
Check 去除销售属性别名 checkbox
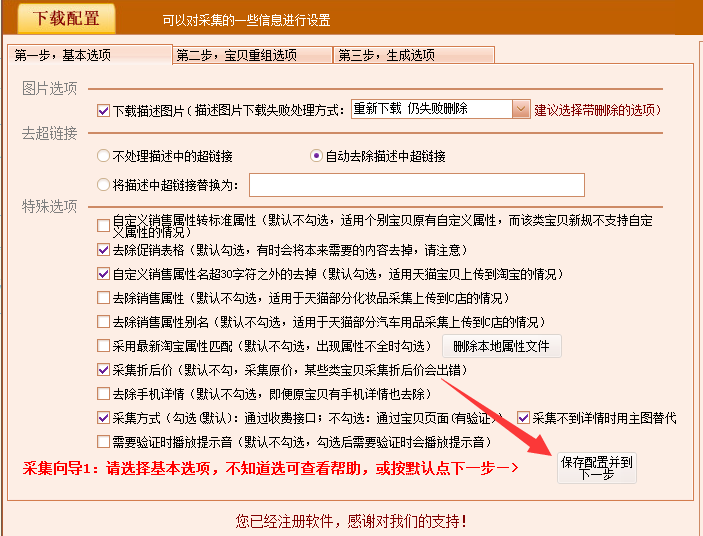pos(103,322)
